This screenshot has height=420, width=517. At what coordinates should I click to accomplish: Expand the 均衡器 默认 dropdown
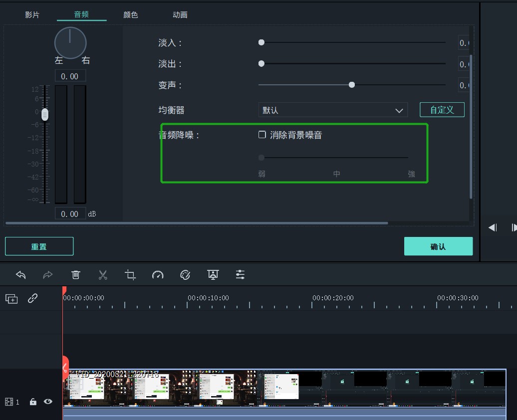pos(333,110)
